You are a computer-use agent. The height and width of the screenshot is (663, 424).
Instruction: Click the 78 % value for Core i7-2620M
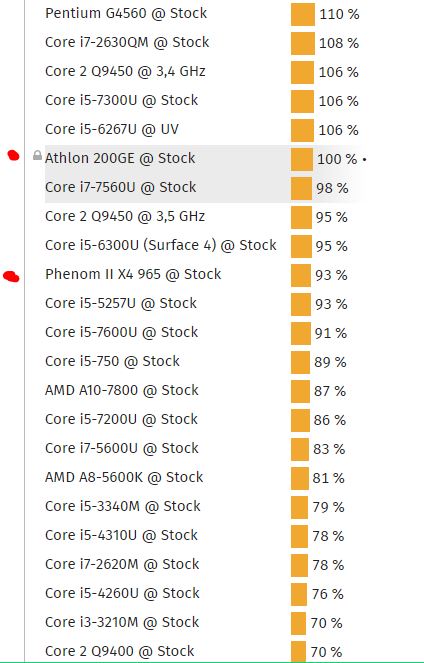click(328, 565)
